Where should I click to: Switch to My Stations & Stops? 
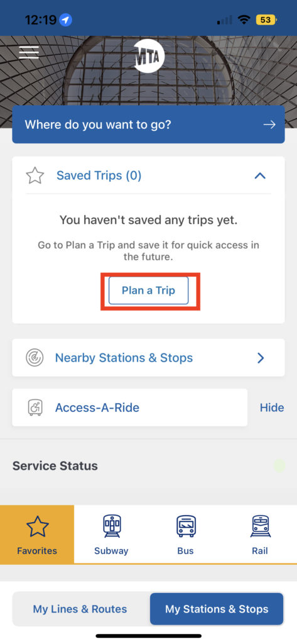[x=217, y=609]
